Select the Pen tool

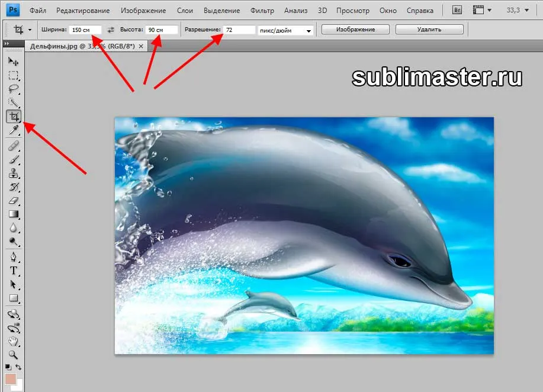pyautogui.click(x=13, y=257)
